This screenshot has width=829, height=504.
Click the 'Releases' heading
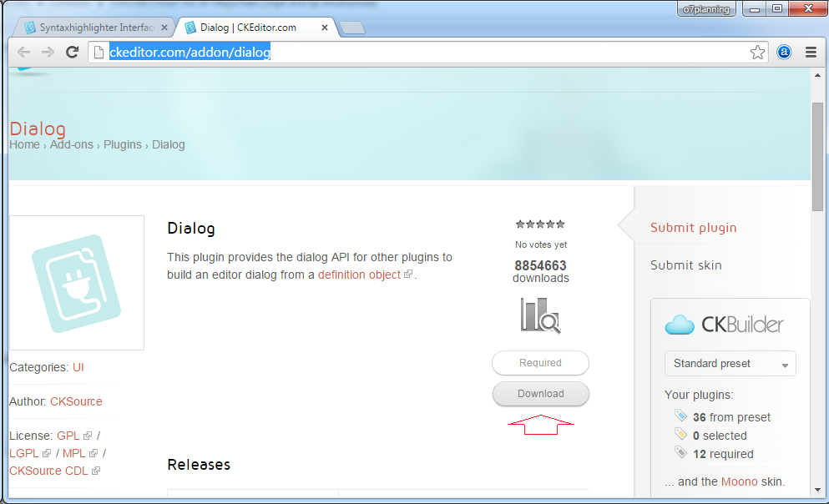tap(199, 465)
